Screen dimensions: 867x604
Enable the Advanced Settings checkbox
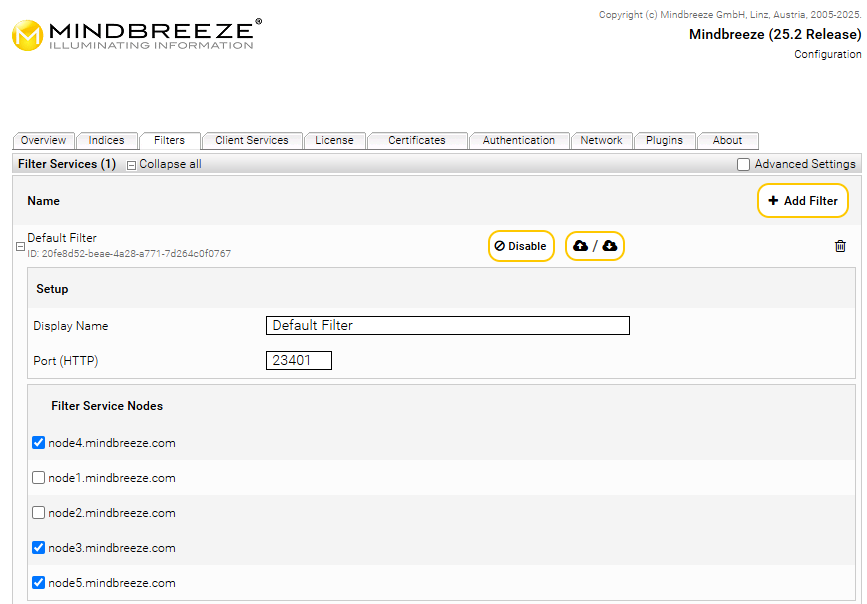744,164
